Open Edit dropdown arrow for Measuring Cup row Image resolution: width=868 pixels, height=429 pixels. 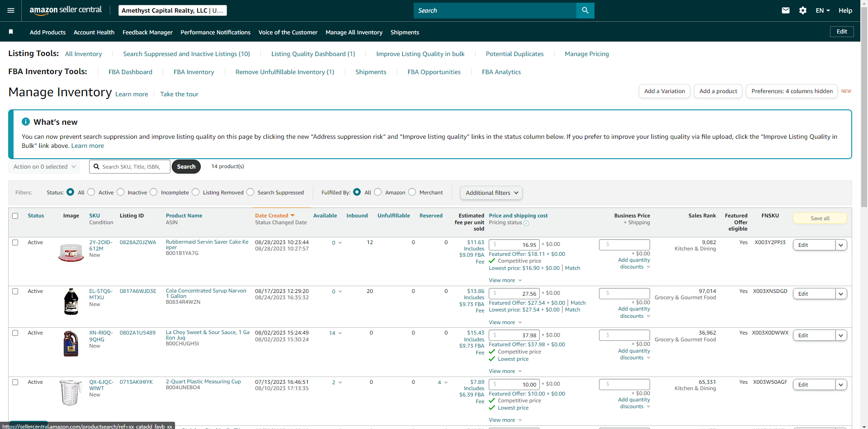[x=841, y=385]
